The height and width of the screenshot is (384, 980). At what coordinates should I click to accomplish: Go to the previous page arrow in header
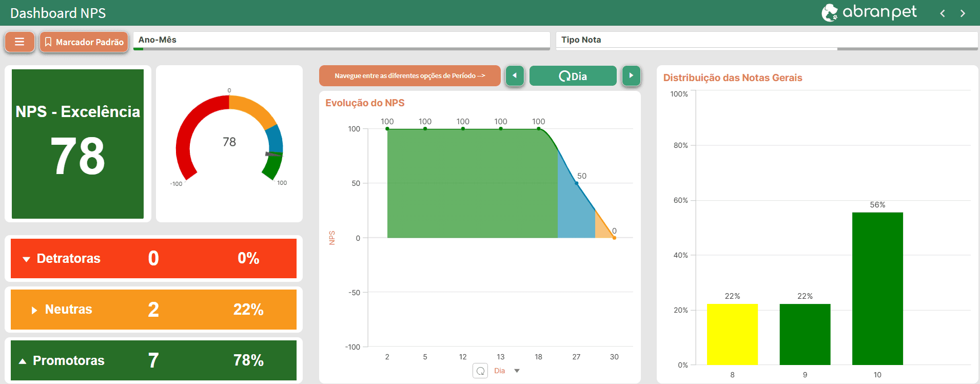942,13
